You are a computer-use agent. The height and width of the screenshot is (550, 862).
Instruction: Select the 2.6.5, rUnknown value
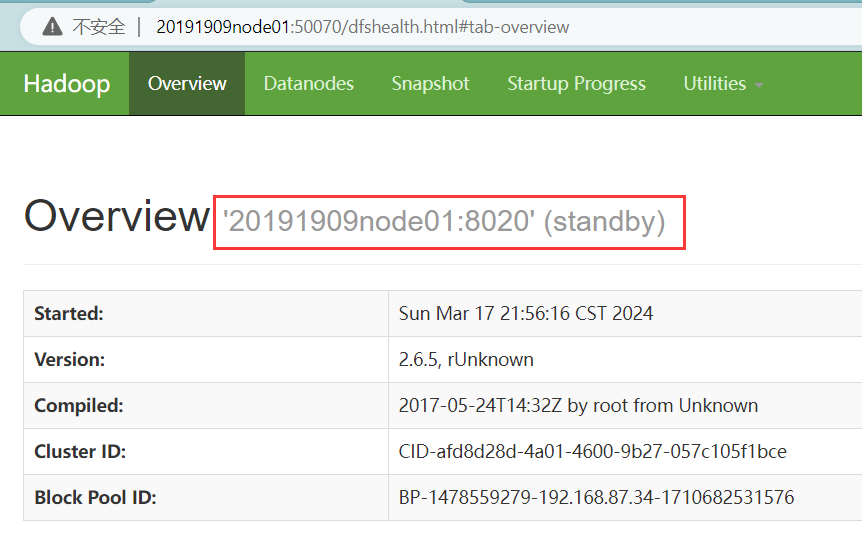pyautogui.click(x=466, y=360)
